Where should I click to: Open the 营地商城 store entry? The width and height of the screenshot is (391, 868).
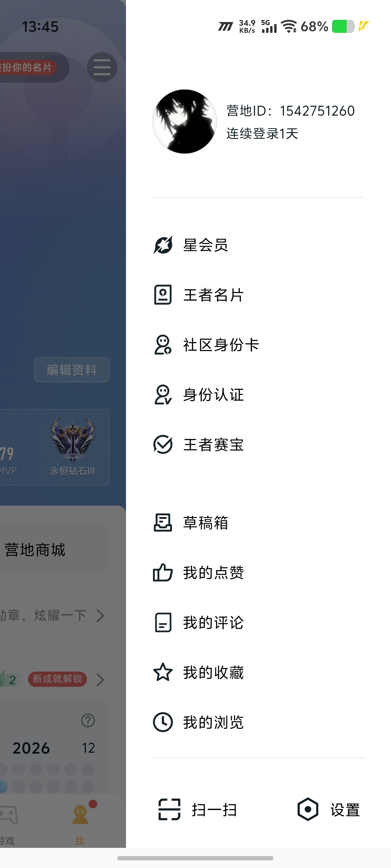click(35, 550)
